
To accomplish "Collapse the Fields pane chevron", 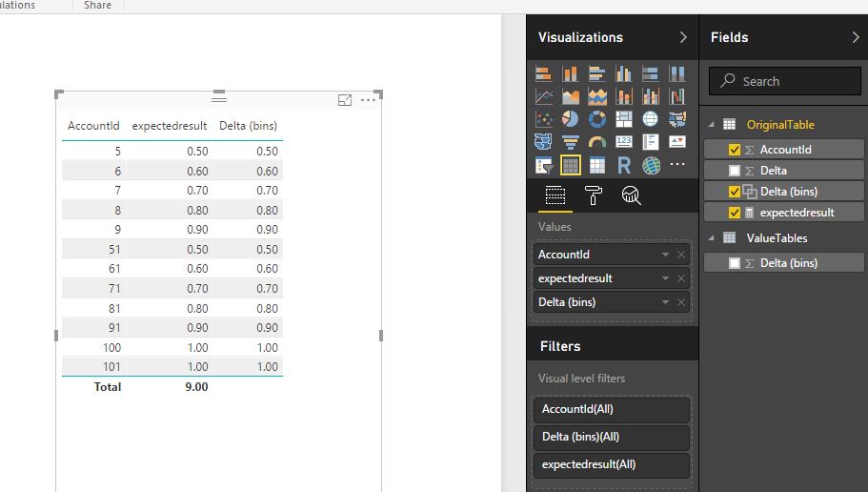I will point(856,37).
